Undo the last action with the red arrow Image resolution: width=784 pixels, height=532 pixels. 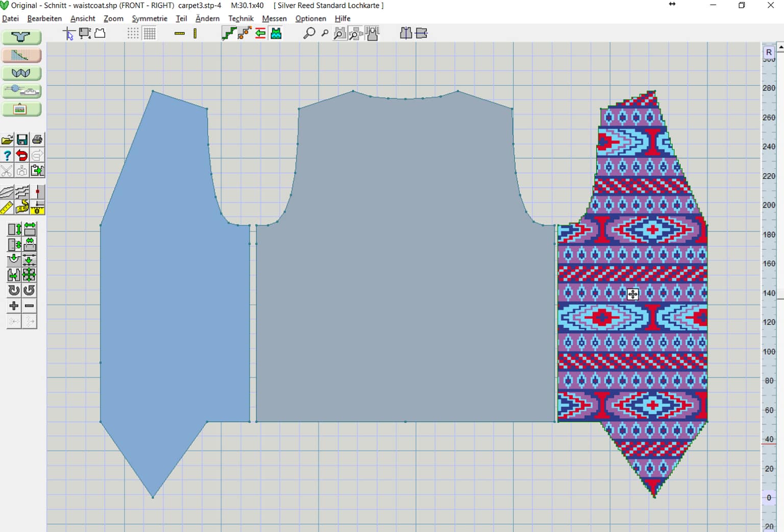pos(22,155)
